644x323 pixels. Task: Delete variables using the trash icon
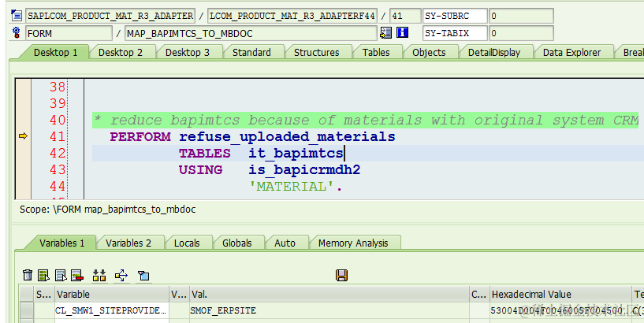[28, 275]
